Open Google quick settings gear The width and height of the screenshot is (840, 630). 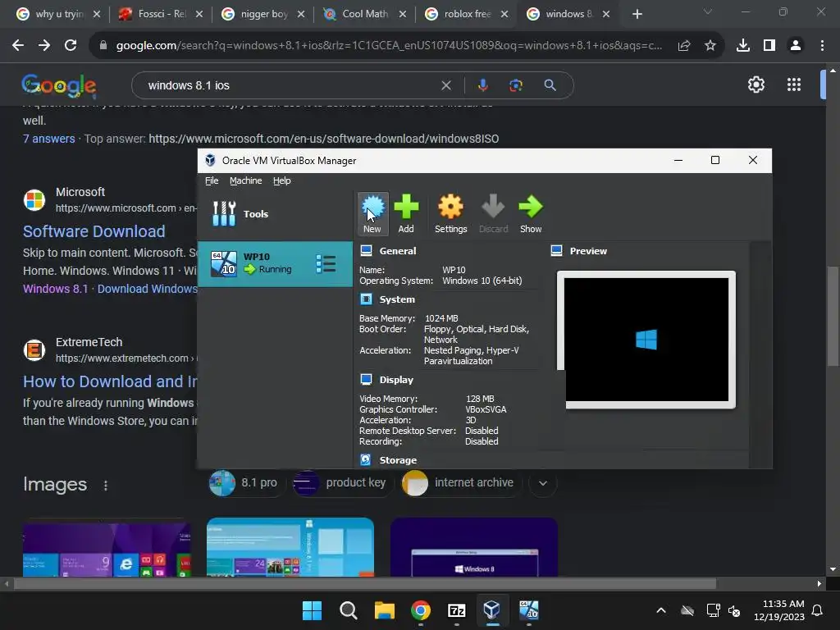click(x=756, y=84)
